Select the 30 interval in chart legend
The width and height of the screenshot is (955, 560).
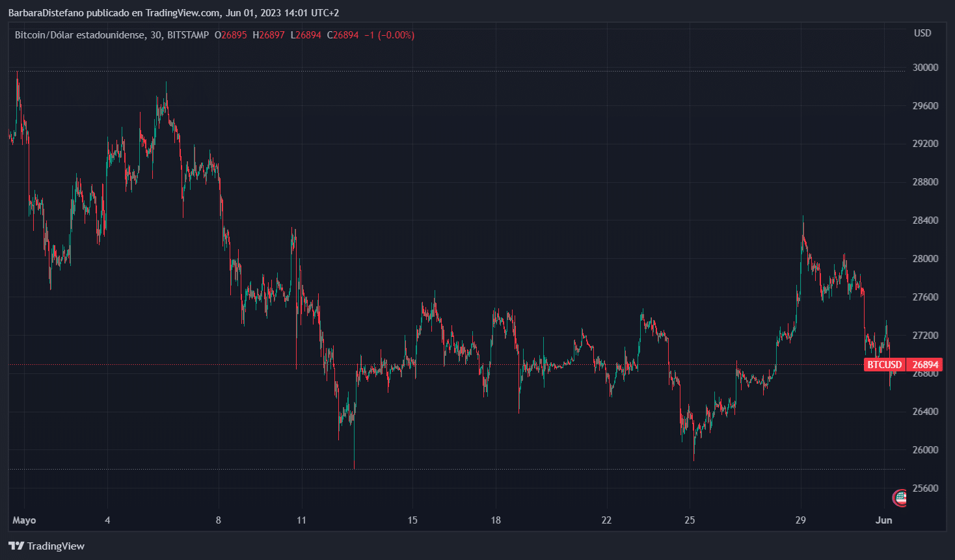pos(156,35)
